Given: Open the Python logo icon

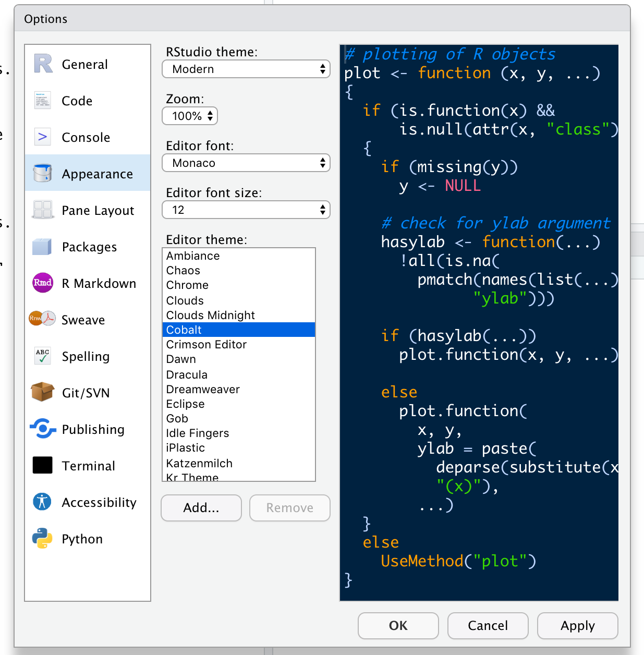Looking at the screenshot, I should click(x=43, y=538).
